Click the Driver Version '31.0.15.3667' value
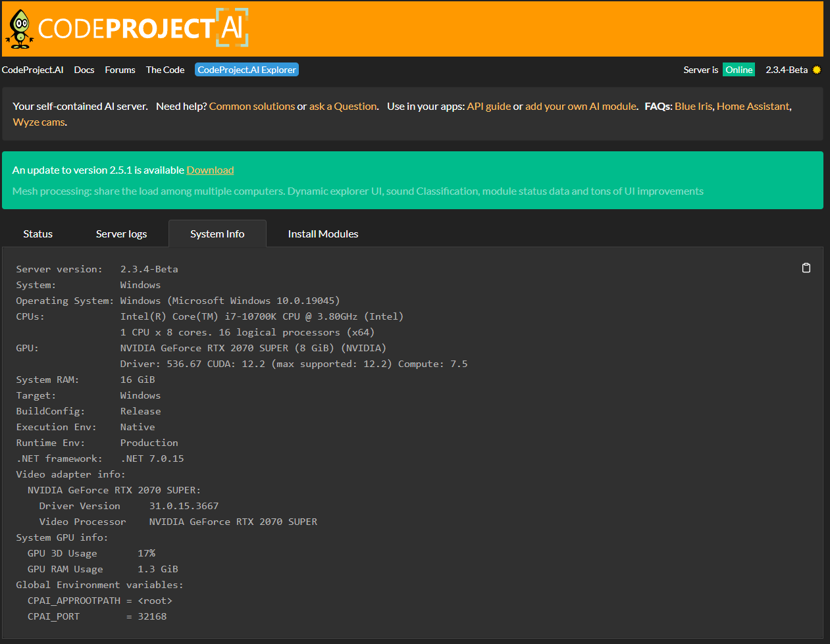Screen dimensions: 830x644 tap(184, 506)
